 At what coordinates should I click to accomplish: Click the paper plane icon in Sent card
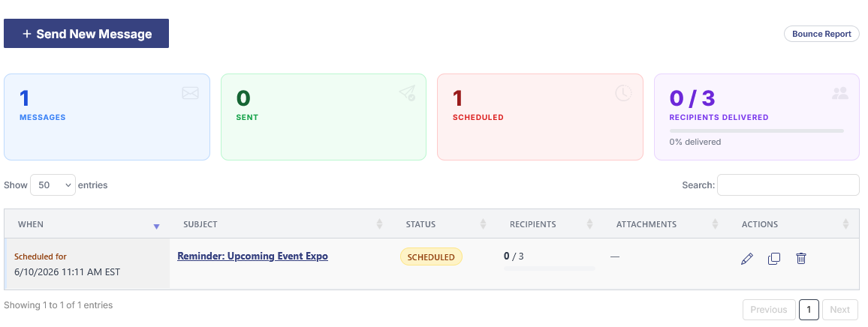click(407, 93)
